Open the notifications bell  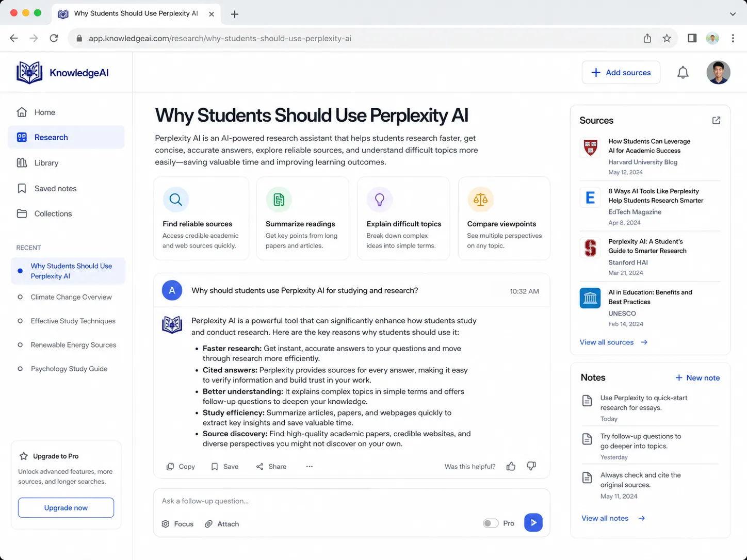coord(683,73)
